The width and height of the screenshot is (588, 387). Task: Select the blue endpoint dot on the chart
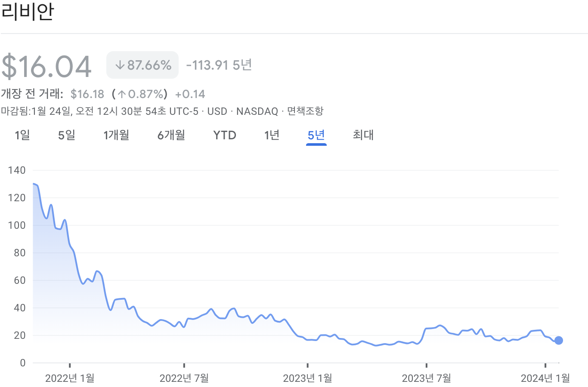click(558, 340)
